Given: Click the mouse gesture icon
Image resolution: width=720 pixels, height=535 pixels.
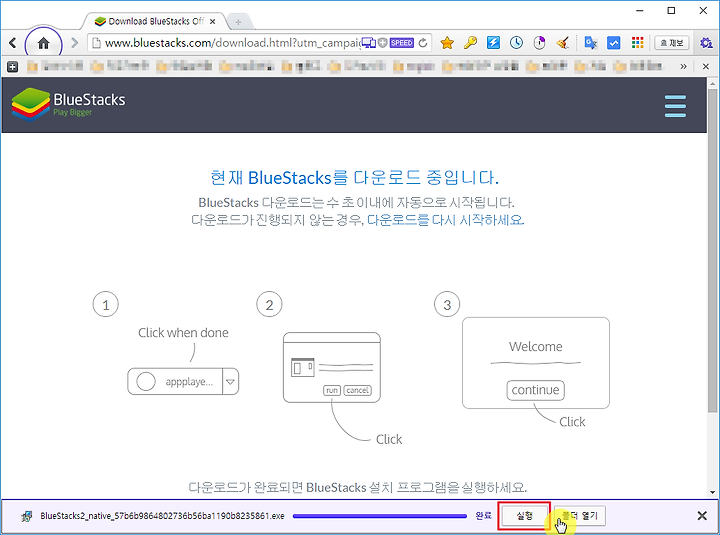Looking at the screenshot, I should pyautogui.click(x=540, y=43).
